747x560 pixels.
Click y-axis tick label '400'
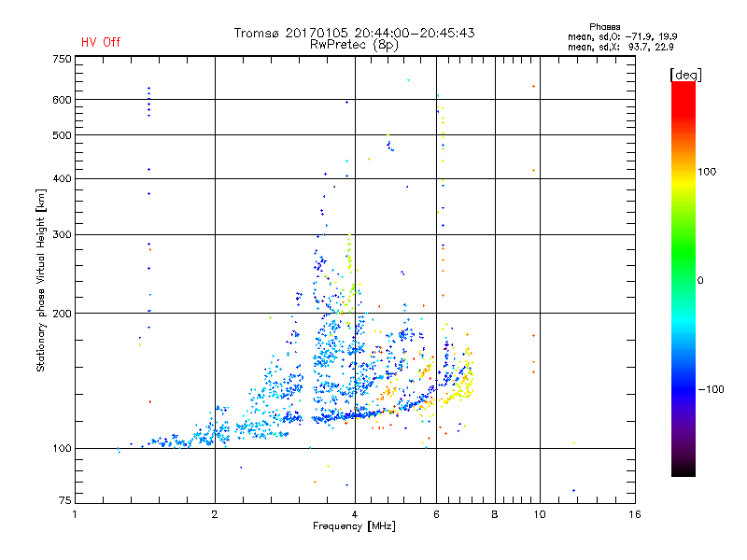[x=62, y=178]
